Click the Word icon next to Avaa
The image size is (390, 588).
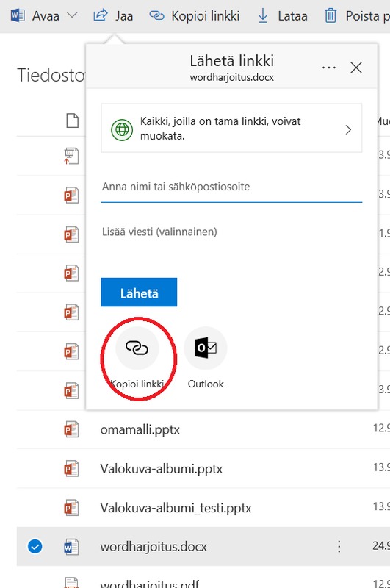pyautogui.click(x=18, y=15)
